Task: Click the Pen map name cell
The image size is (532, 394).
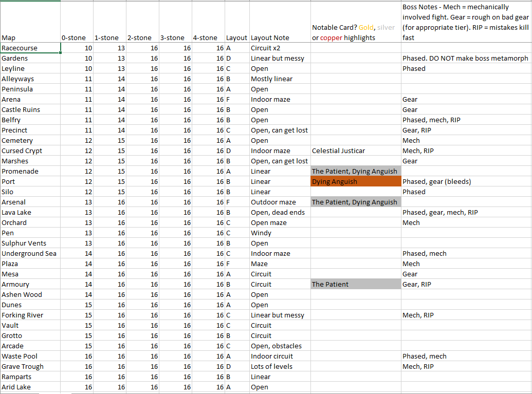Action: (30, 233)
